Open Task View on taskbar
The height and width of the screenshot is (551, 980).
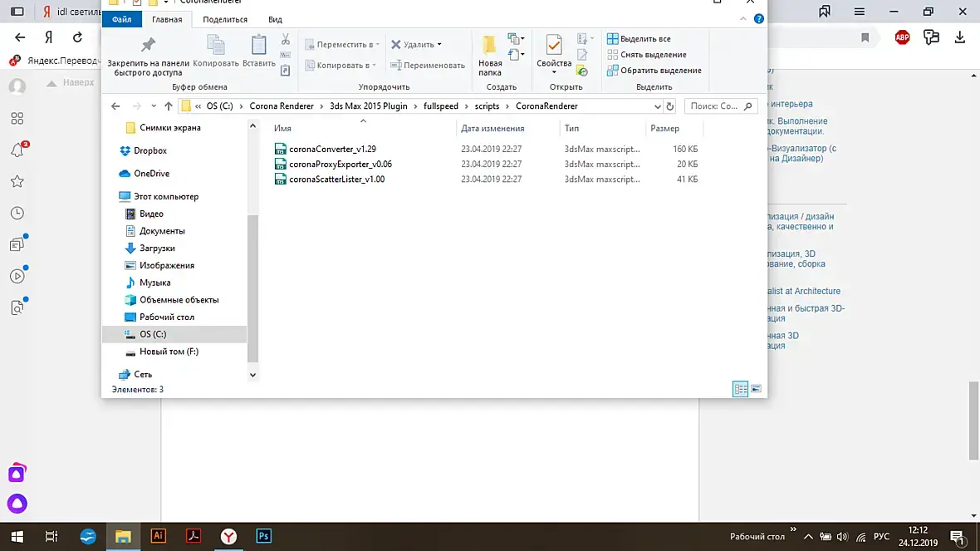pyautogui.click(x=51, y=537)
